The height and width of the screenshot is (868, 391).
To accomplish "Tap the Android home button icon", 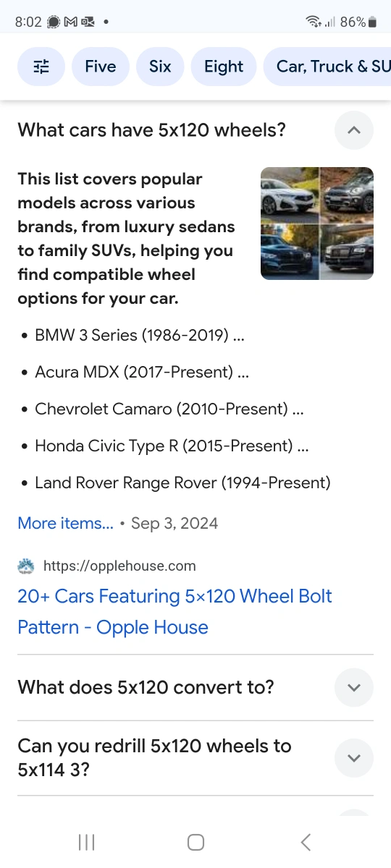I will [x=195, y=842].
